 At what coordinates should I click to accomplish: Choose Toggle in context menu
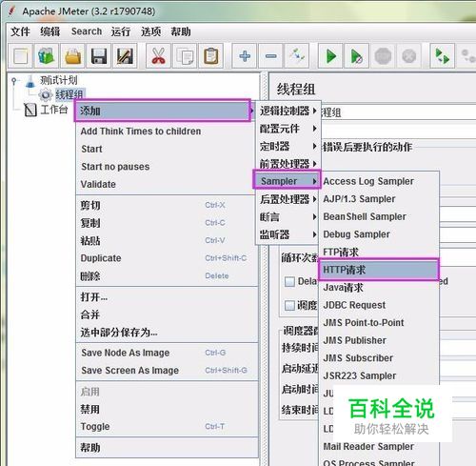click(x=168, y=427)
